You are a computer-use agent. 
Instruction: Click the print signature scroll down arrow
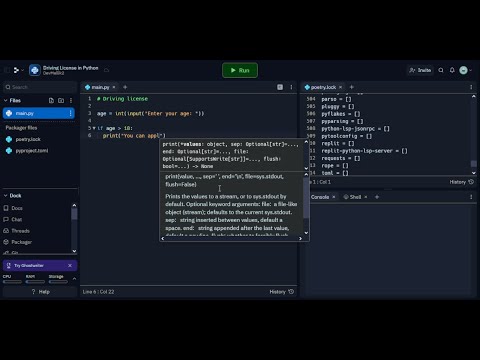tap(306, 168)
